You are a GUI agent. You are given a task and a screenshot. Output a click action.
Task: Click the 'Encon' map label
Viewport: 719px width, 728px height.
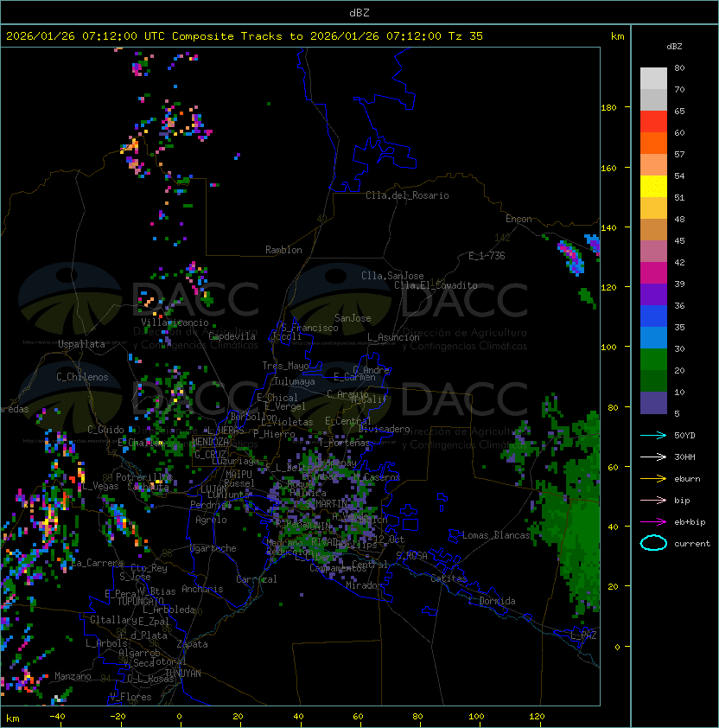pyautogui.click(x=519, y=219)
